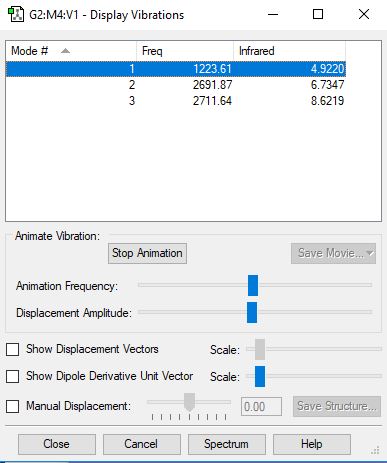This screenshot has width=387, height=463.
Task: Open the Spectrum button
Action: click(x=227, y=444)
